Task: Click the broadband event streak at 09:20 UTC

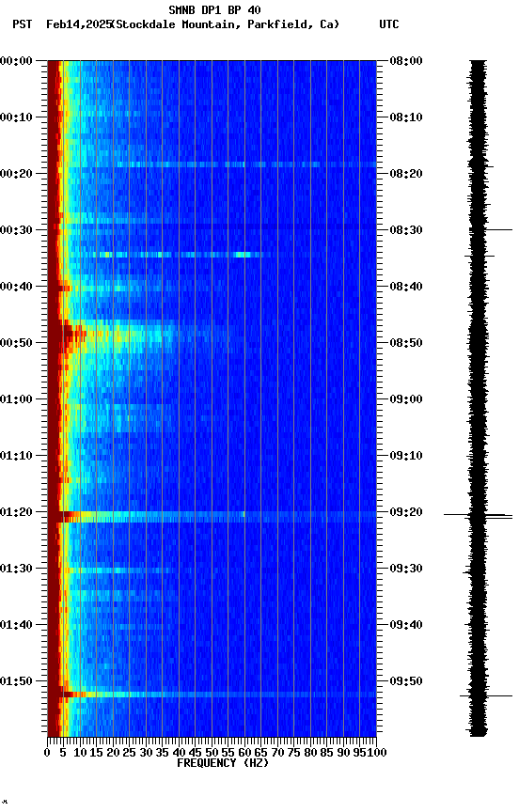Action: point(212,516)
